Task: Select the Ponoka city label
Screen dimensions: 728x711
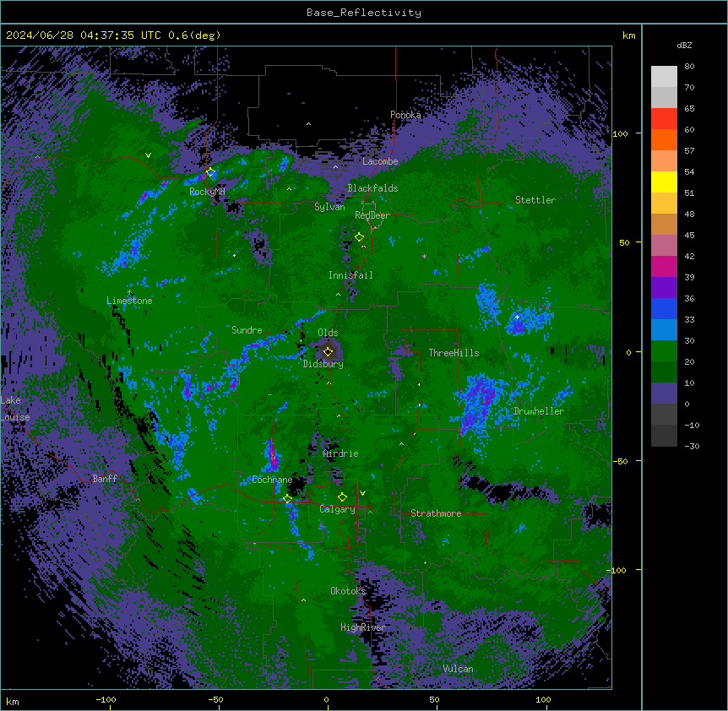Action: pos(405,115)
